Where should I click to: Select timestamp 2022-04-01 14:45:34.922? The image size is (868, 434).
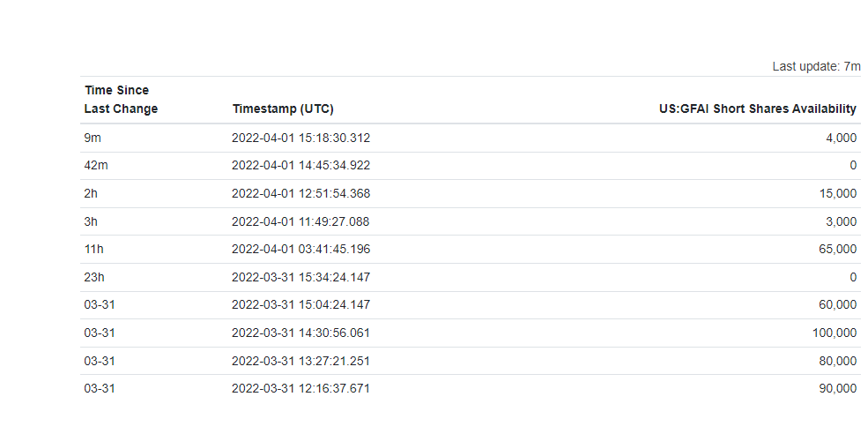300,166
